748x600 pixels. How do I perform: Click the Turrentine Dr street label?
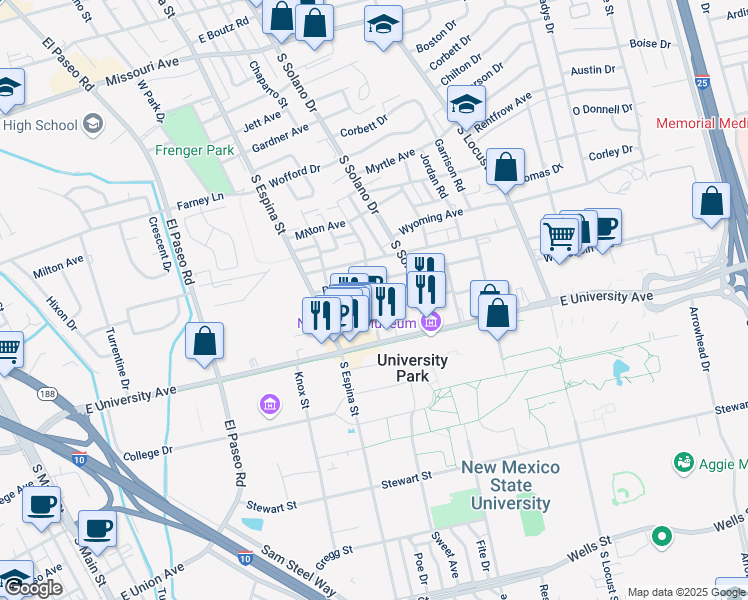(x=117, y=358)
